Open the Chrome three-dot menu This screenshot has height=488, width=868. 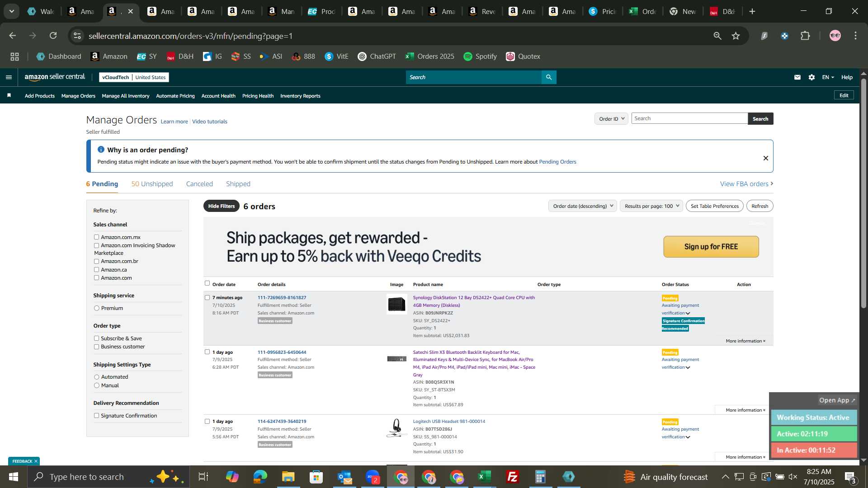click(856, 36)
